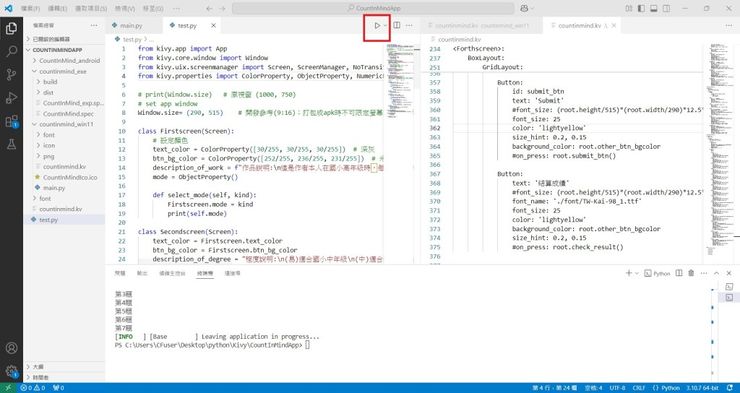Open the Manage gear menu

(x=11, y=371)
